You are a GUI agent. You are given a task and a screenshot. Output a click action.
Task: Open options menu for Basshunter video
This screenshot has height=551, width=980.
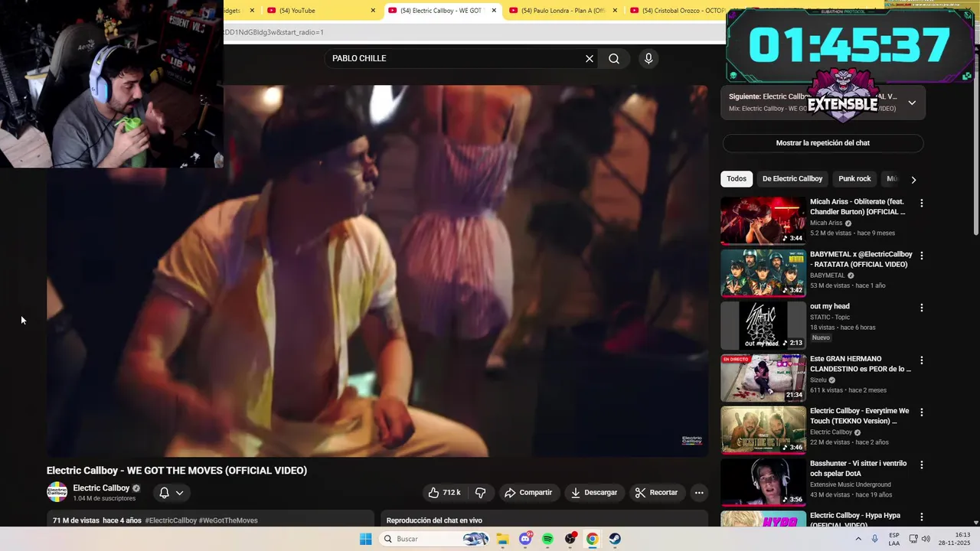coord(922,465)
